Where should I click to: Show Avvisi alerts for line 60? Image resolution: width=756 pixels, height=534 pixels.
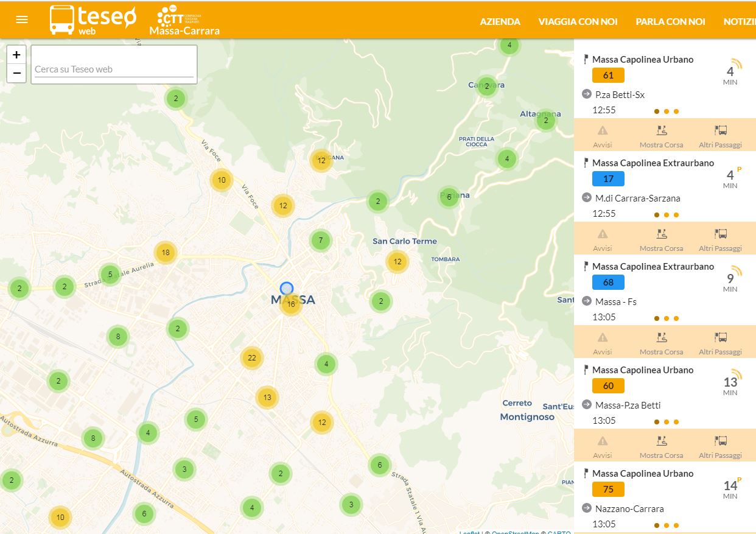603,446
